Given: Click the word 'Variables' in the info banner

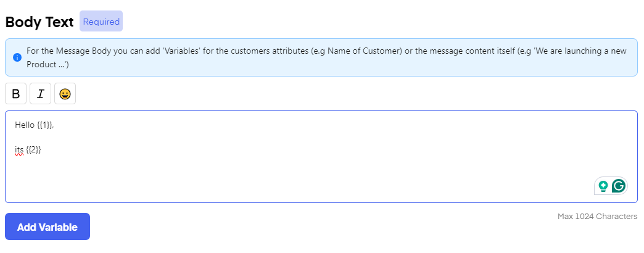Looking at the screenshot, I should point(183,51).
